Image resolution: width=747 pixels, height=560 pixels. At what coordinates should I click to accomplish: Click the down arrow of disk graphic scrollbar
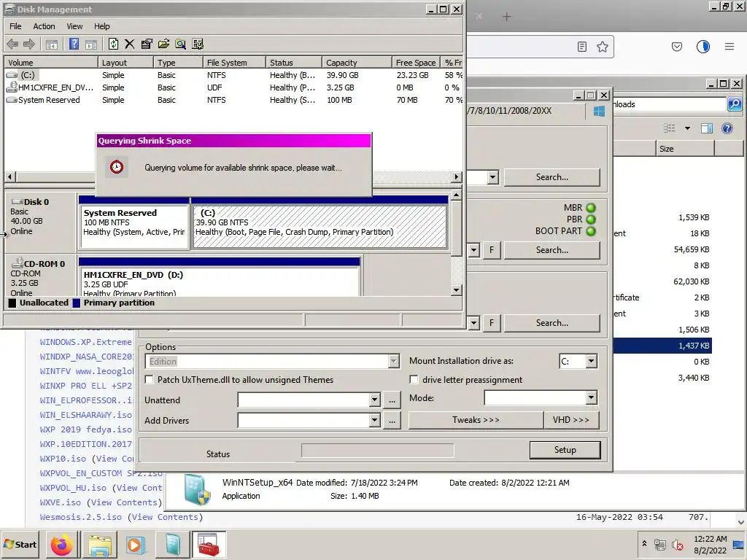tap(457, 290)
